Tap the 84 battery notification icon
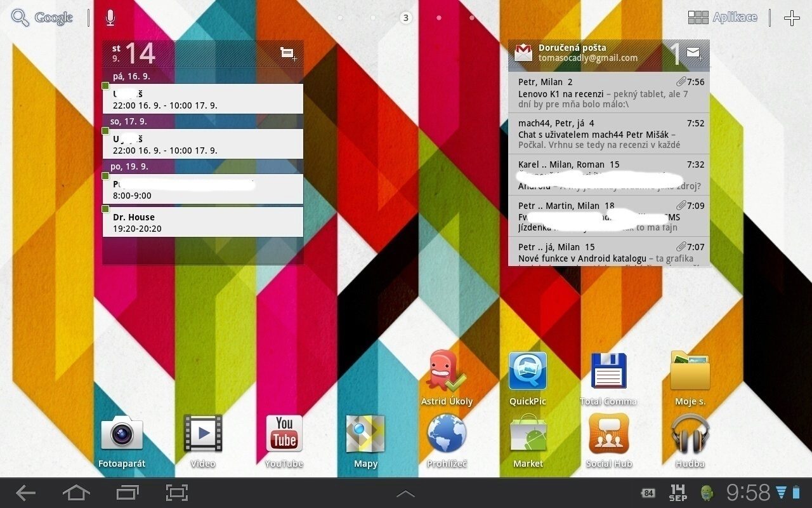Image resolution: width=812 pixels, height=508 pixels. 648,493
